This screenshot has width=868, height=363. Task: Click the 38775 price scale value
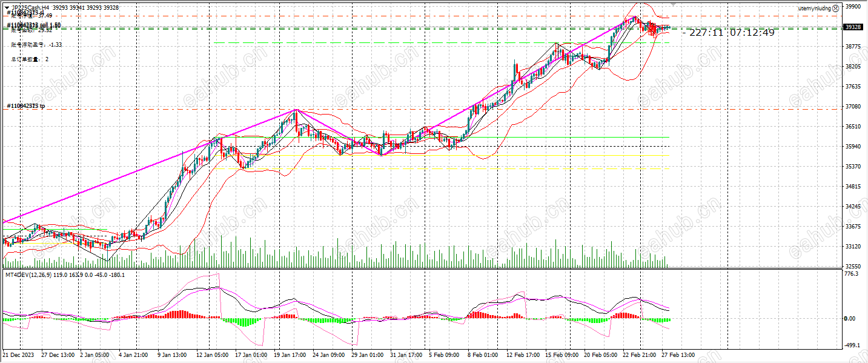point(853,46)
